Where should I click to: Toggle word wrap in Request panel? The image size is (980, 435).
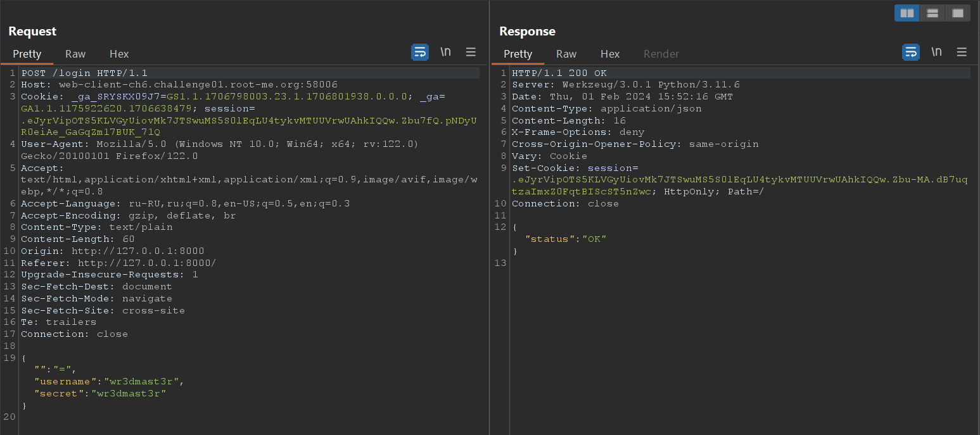pos(420,53)
